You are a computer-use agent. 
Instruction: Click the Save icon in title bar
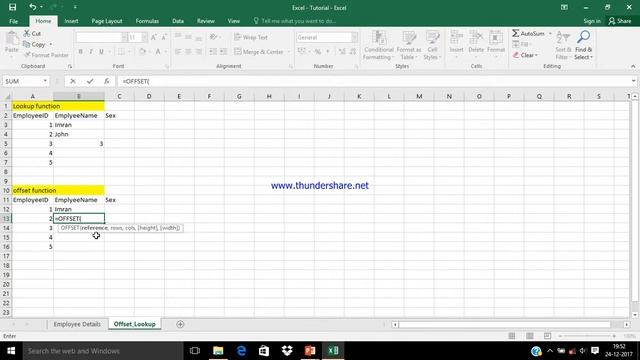(x=13, y=7)
